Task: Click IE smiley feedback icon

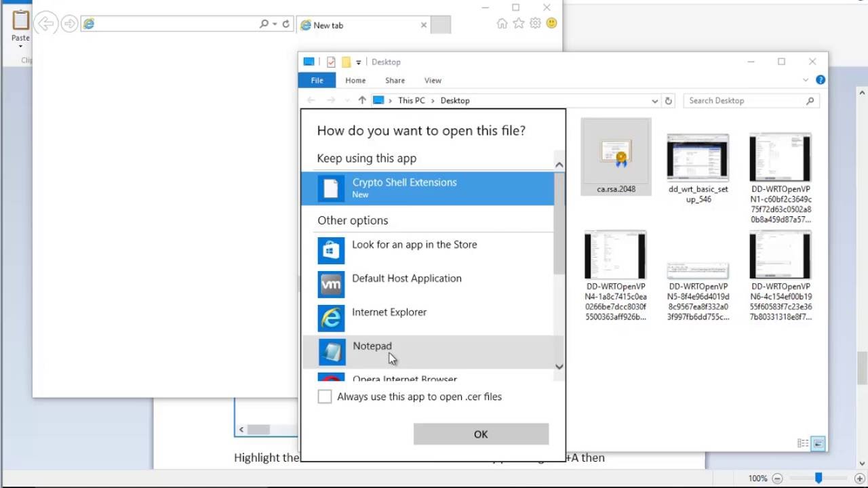Action: click(x=551, y=23)
